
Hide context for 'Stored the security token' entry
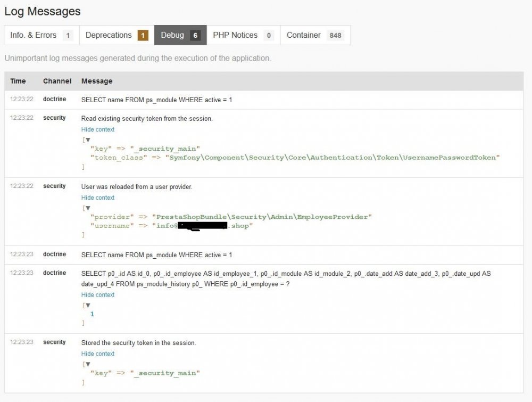point(98,354)
